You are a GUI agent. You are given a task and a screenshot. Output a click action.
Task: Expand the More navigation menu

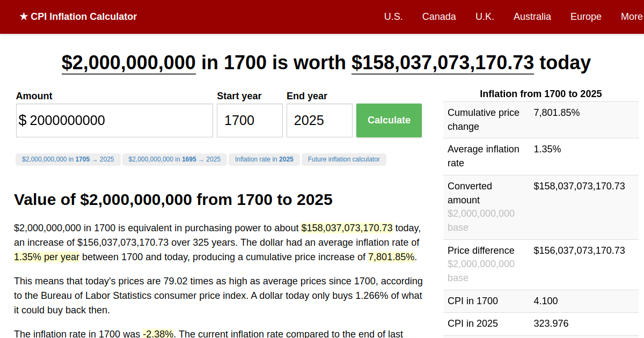631,17
